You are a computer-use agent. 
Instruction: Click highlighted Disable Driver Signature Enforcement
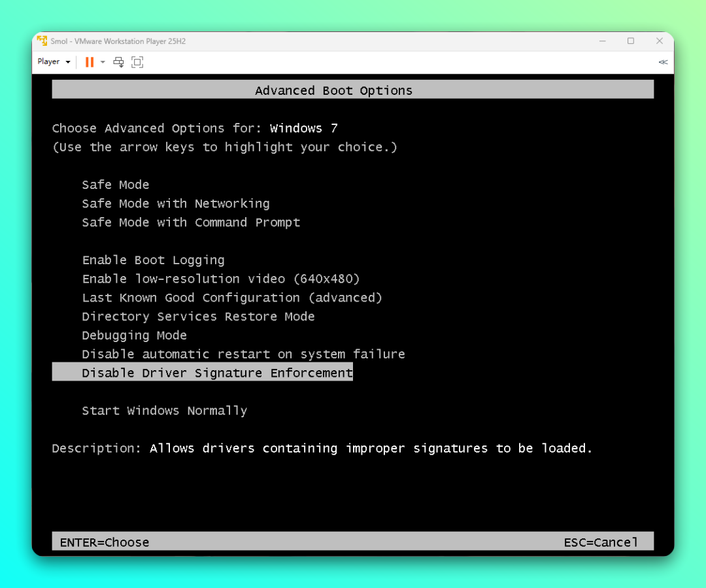tap(217, 373)
